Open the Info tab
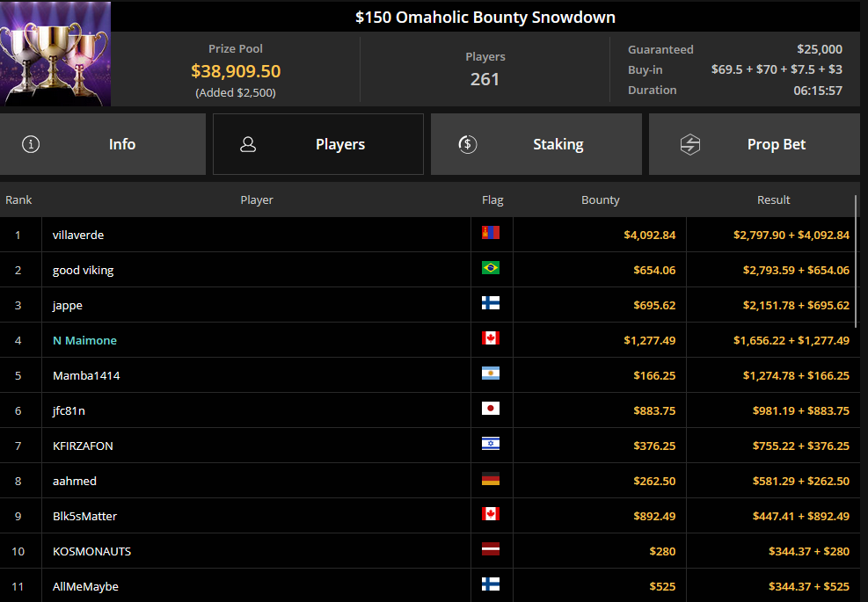 click(103, 144)
